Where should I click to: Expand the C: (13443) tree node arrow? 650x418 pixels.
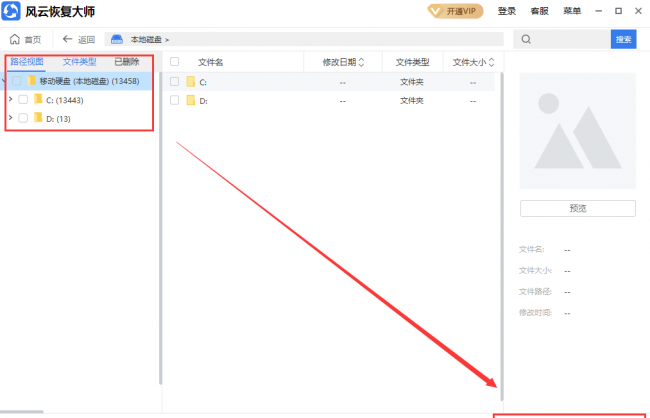pos(10,100)
